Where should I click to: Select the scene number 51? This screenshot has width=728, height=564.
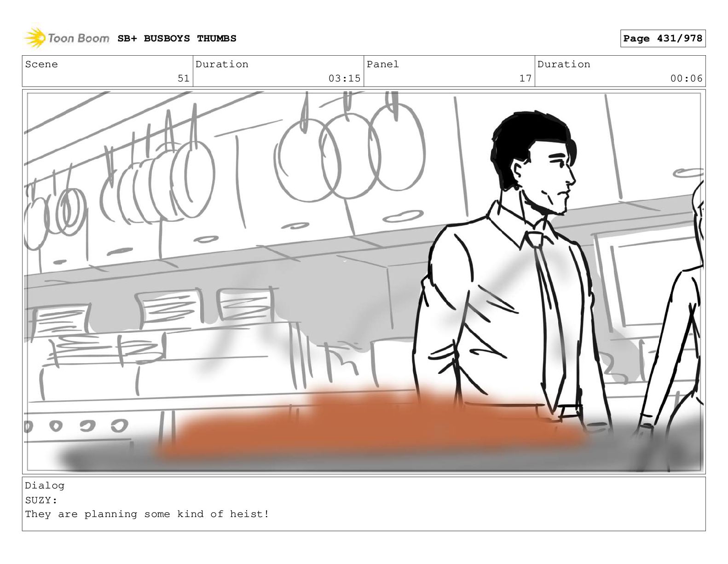click(184, 78)
